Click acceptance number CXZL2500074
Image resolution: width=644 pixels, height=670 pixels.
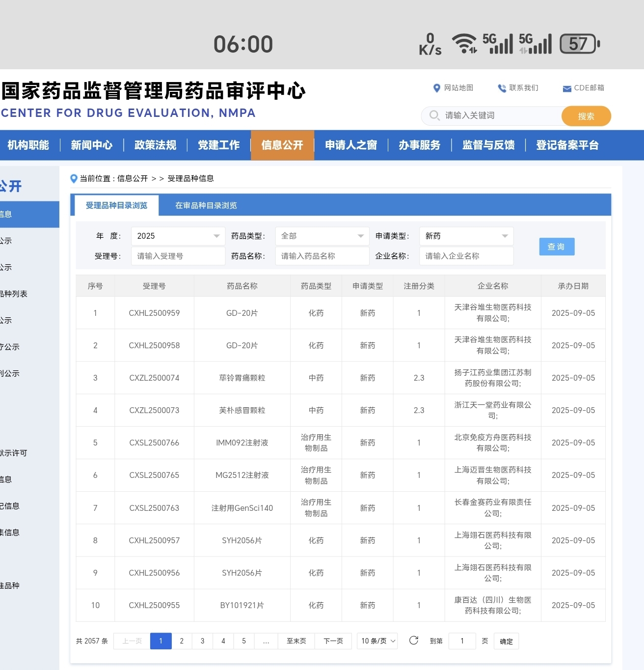[154, 378]
